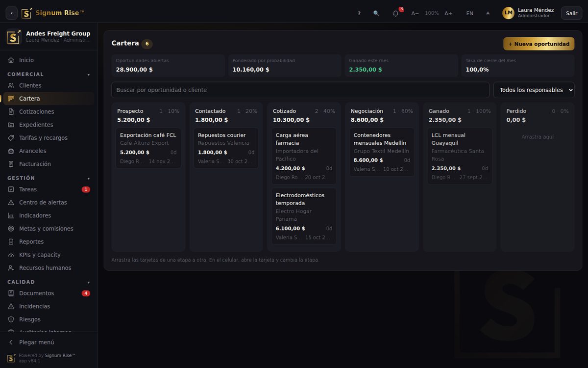Click the Reportes document icon
Screen dimensions: 588x368
(11, 242)
